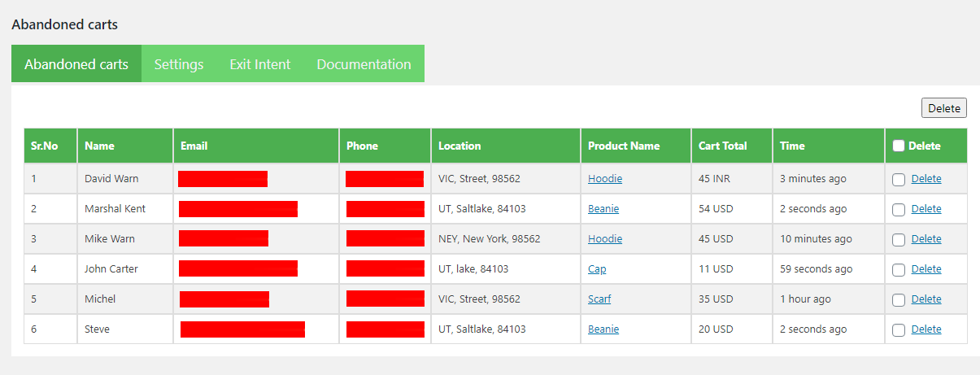Image resolution: width=980 pixels, height=375 pixels.
Task: Open the Cap product link
Action: pyautogui.click(x=597, y=268)
